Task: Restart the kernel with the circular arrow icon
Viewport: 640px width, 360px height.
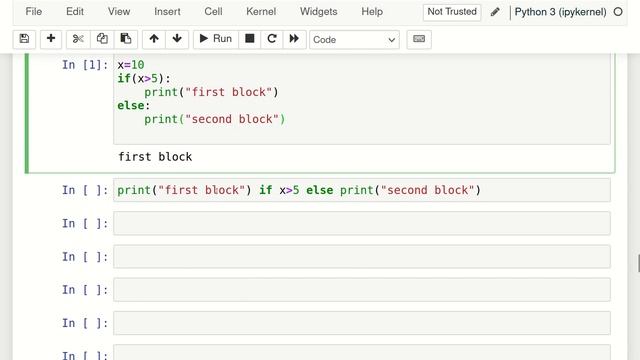Action: point(272,39)
